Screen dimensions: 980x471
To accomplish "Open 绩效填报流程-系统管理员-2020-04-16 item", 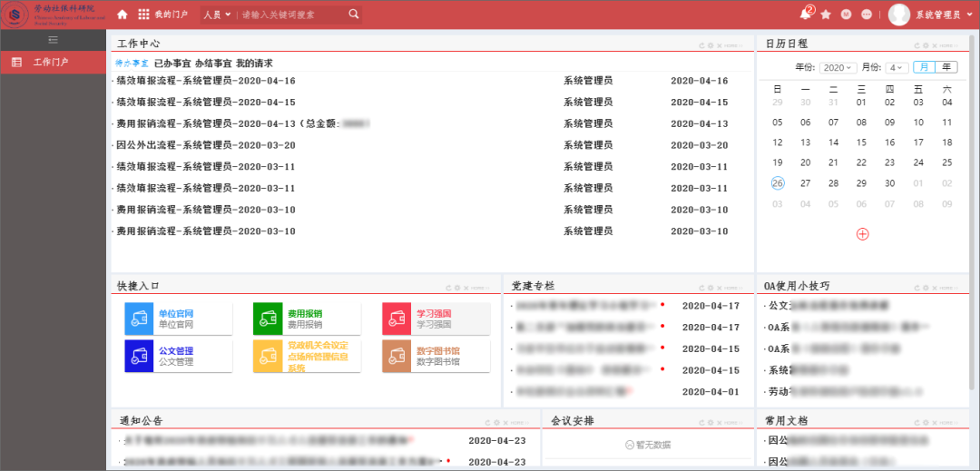I will (206, 81).
